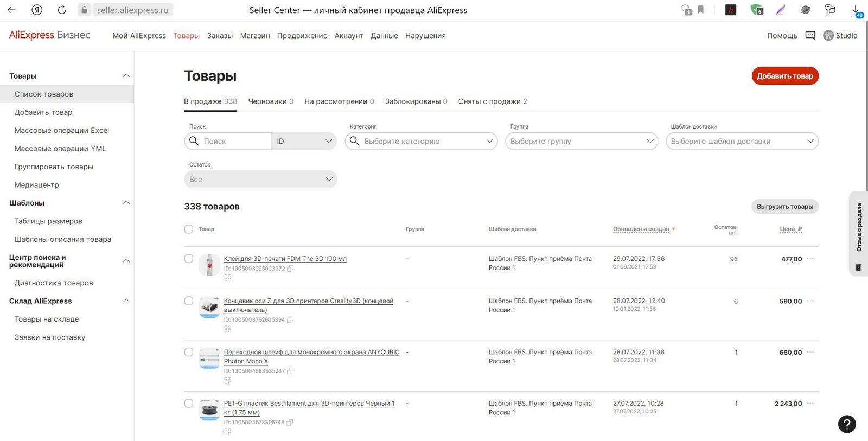Click the Yandex 'Я' home icon

37,10
